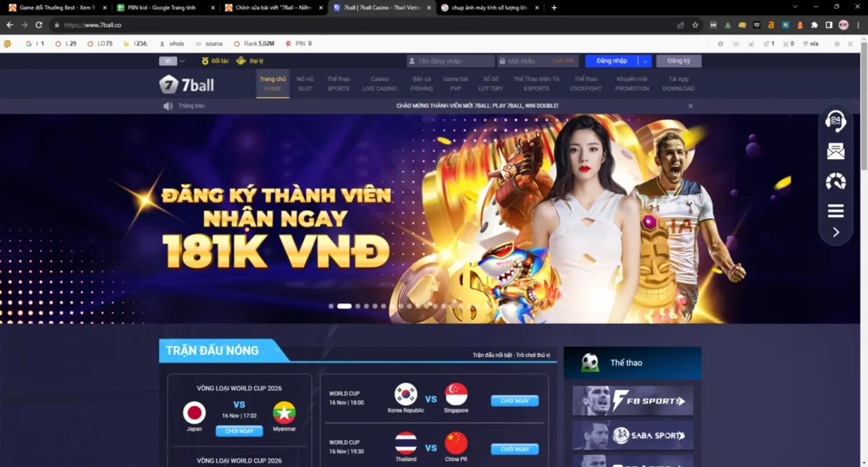Click the Đăng ký register button
Image resolution: width=868 pixels, height=467 pixels.
tap(678, 61)
